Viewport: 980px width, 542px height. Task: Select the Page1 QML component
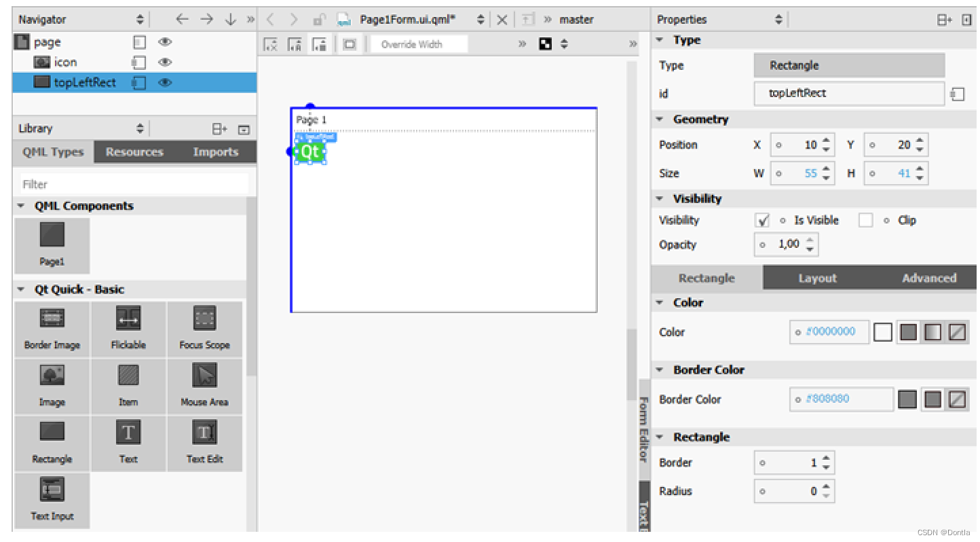52,245
